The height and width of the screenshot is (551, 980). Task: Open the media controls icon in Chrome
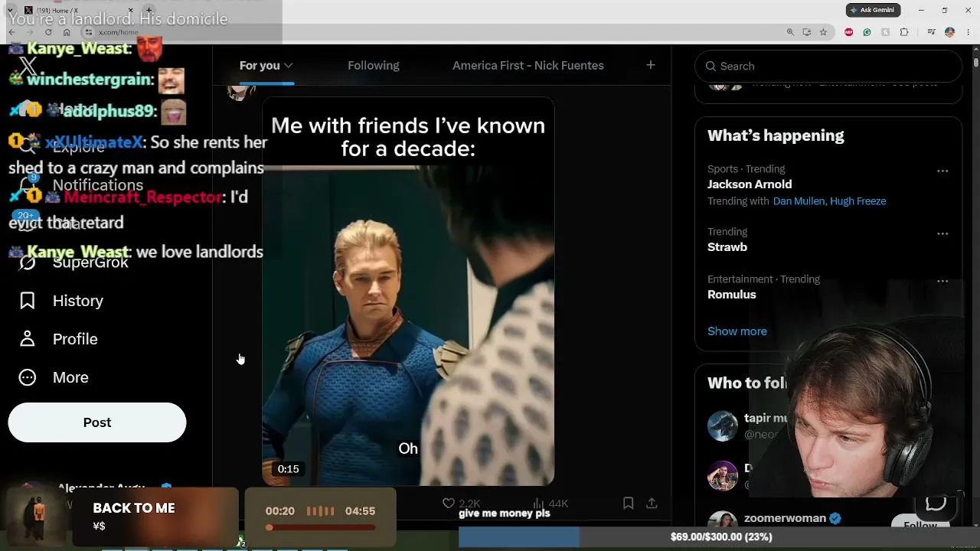coord(931,32)
